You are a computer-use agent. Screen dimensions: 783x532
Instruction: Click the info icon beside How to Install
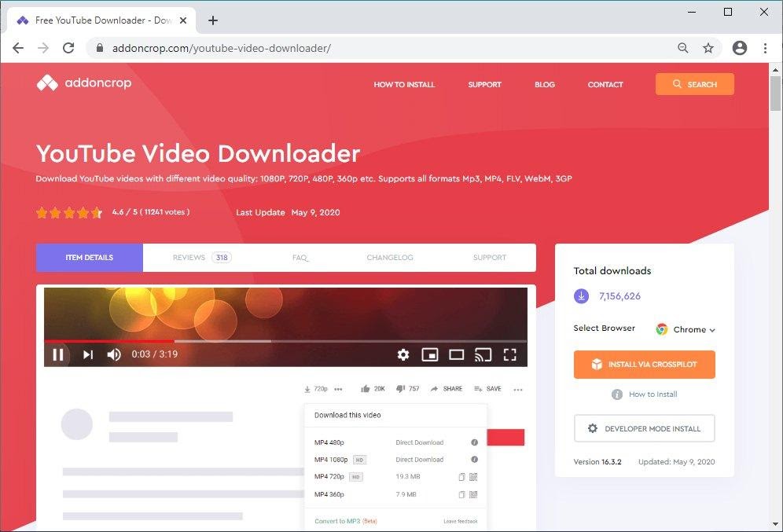pos(617,394)
